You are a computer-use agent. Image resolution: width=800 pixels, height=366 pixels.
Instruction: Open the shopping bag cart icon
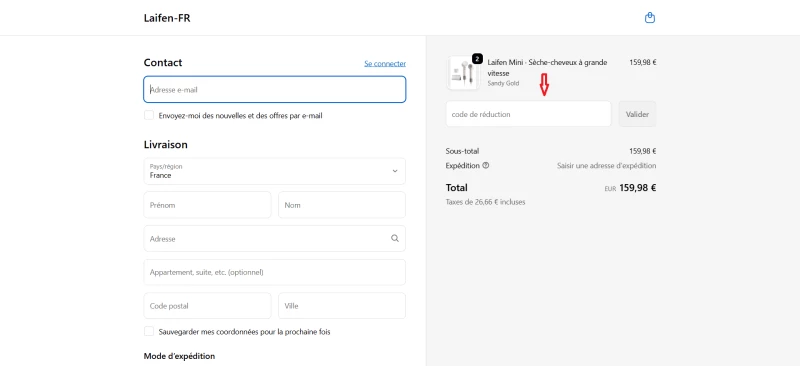point(649,18)
